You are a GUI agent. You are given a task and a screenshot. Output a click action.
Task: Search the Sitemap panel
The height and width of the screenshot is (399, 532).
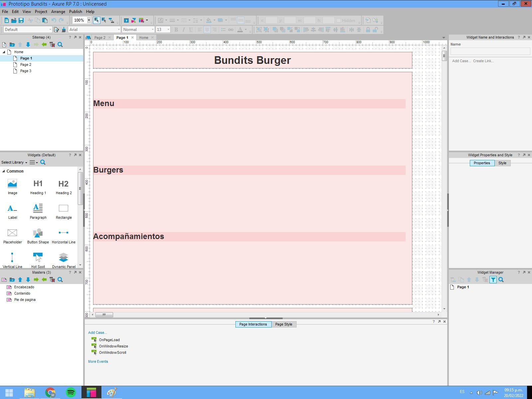tap(60, 45)
